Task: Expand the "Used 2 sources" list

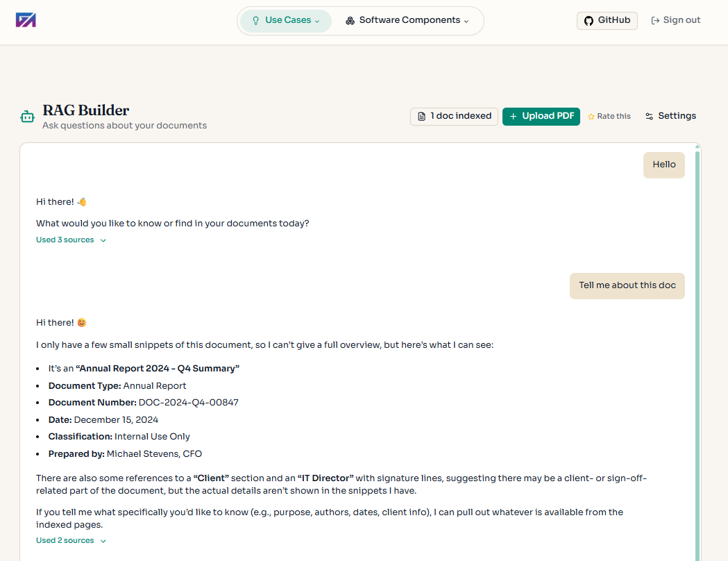Action: [x=71, y=541]
